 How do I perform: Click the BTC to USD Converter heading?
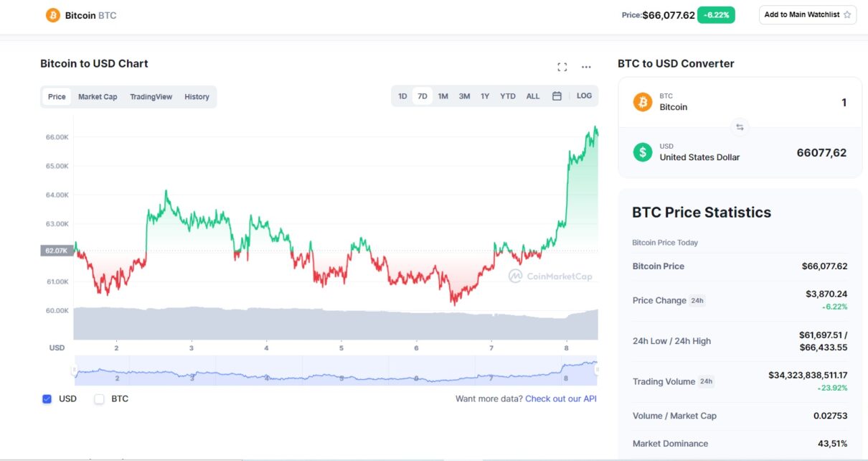coord(676,64)
